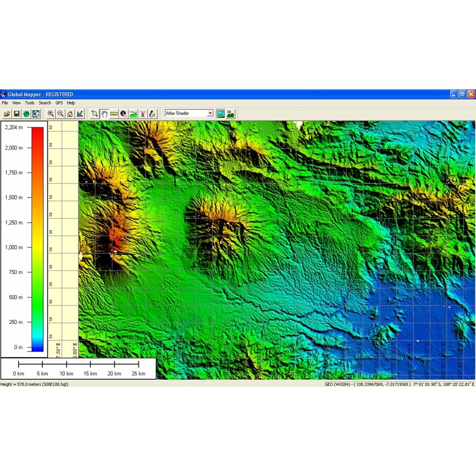This screenshot has width=476, height=476.
Task: Activate the Feature Info tool
Action: tap(124, 114)
